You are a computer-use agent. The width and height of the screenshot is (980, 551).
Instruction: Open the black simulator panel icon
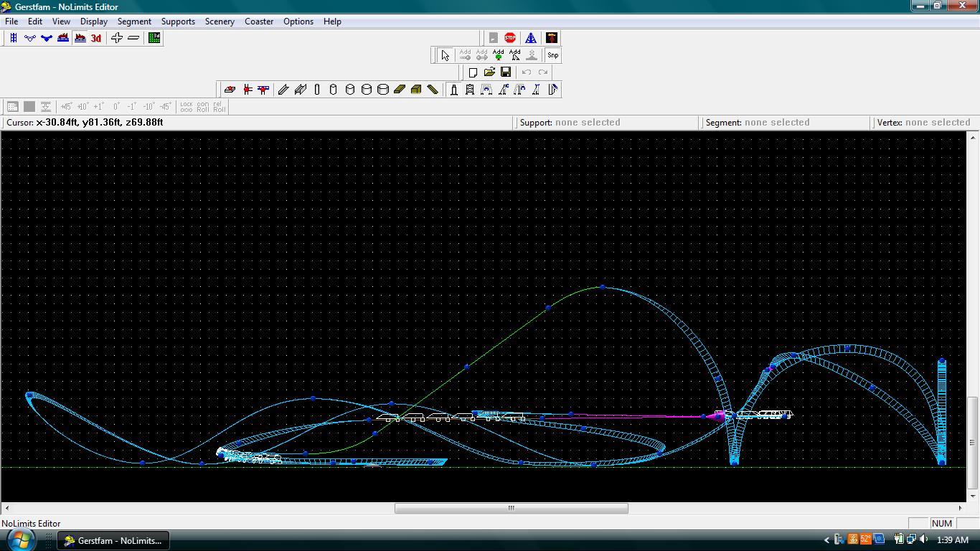pyautogui.click(x=552, y=38)
